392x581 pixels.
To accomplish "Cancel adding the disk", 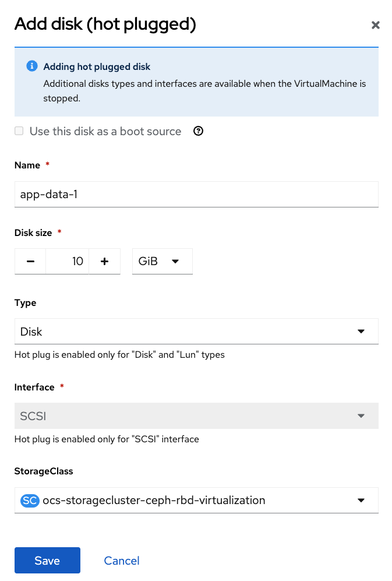I will click(x=122, y=561).
